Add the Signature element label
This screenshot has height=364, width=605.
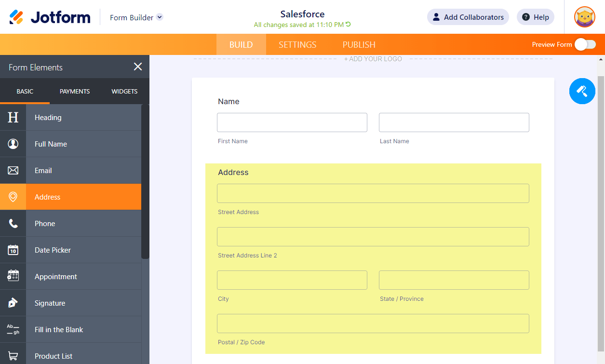click(50, 303)
